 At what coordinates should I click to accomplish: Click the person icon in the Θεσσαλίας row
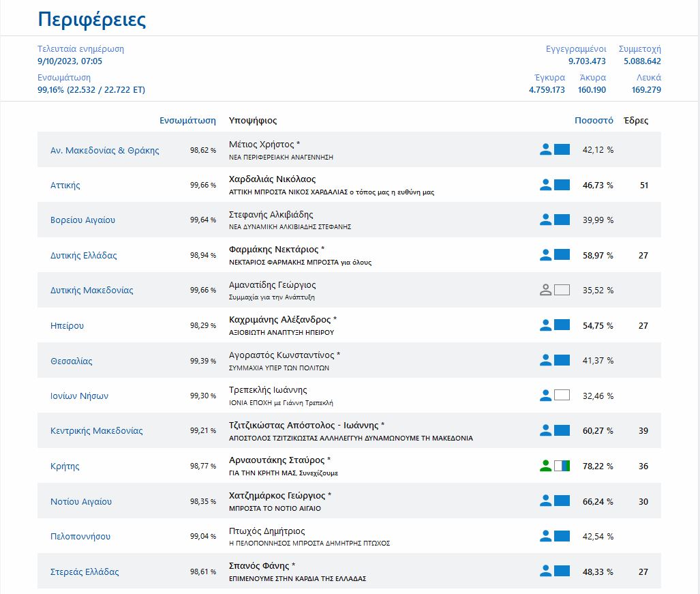coord(545,360)
